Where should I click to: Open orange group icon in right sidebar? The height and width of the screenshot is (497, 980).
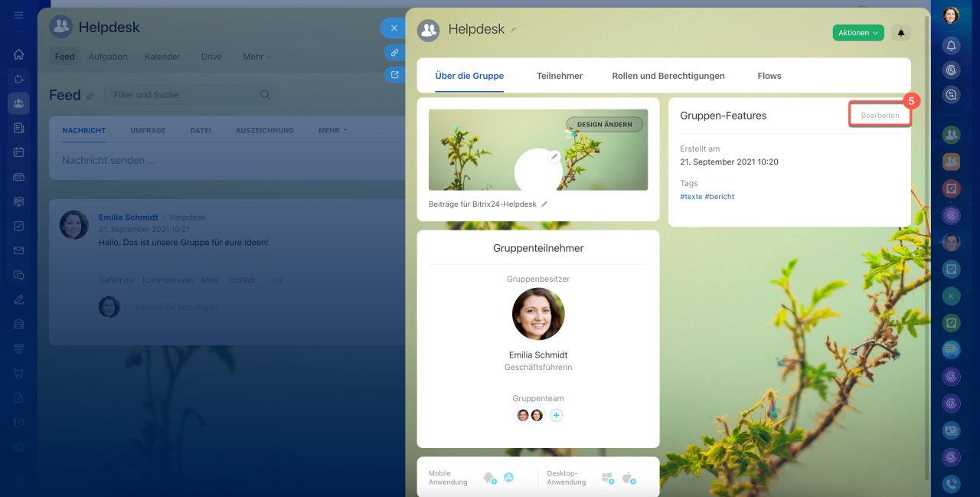(x=951, y=162)
